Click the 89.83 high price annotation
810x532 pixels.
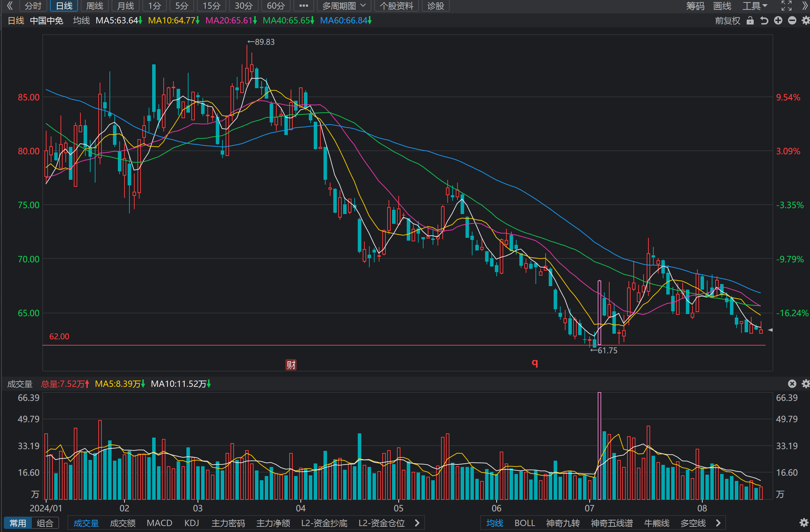[261, 42]
